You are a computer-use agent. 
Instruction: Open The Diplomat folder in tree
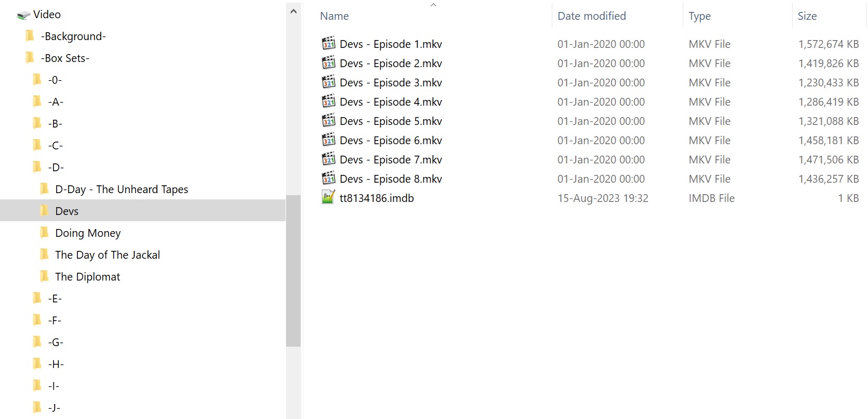(87, 277)
